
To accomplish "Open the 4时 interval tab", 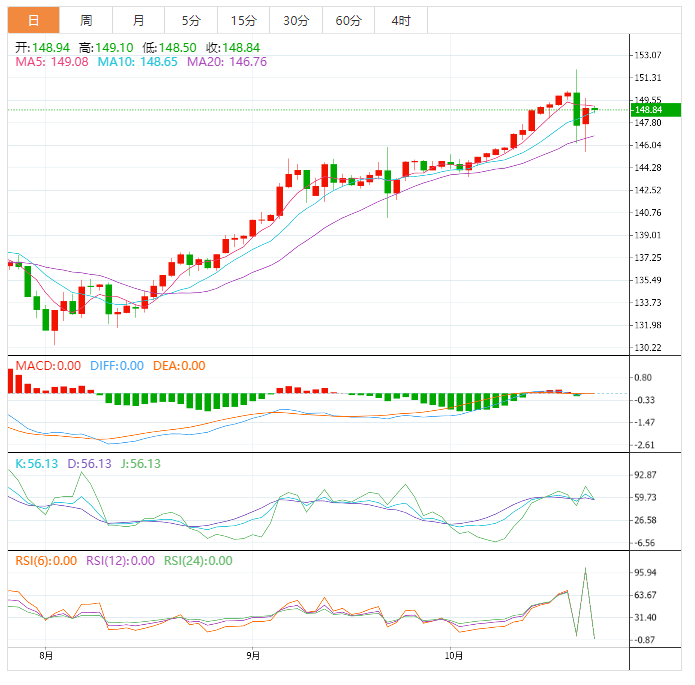I will (x=401, y=20).
